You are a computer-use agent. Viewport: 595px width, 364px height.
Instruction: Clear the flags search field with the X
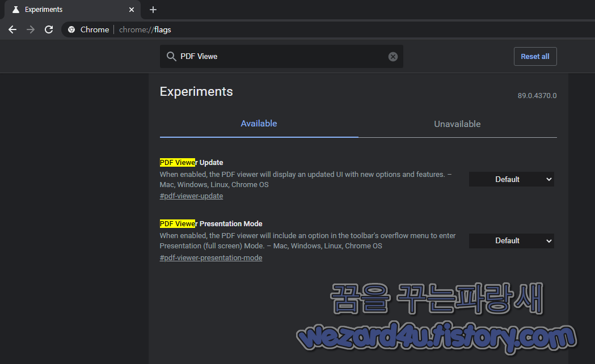click(393, 57)
